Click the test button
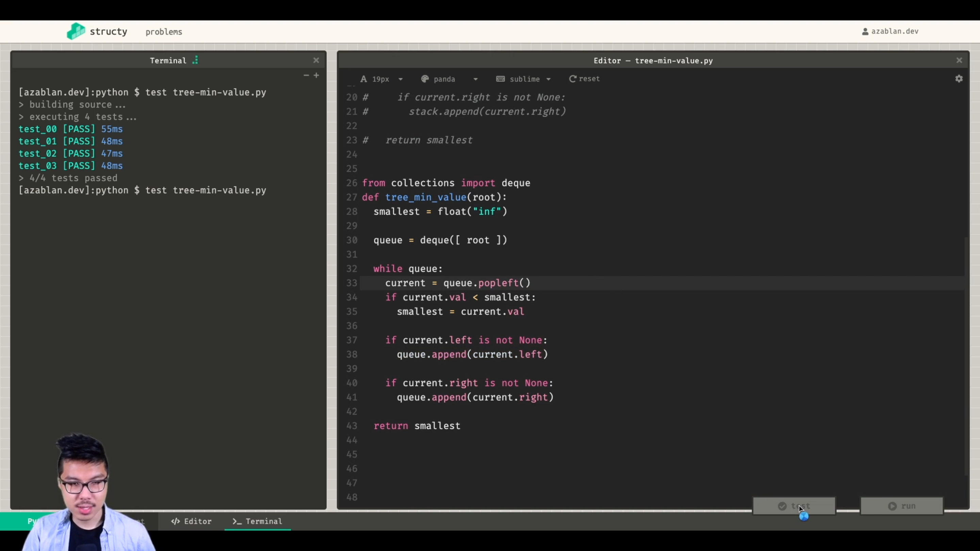 coord(794,506)
